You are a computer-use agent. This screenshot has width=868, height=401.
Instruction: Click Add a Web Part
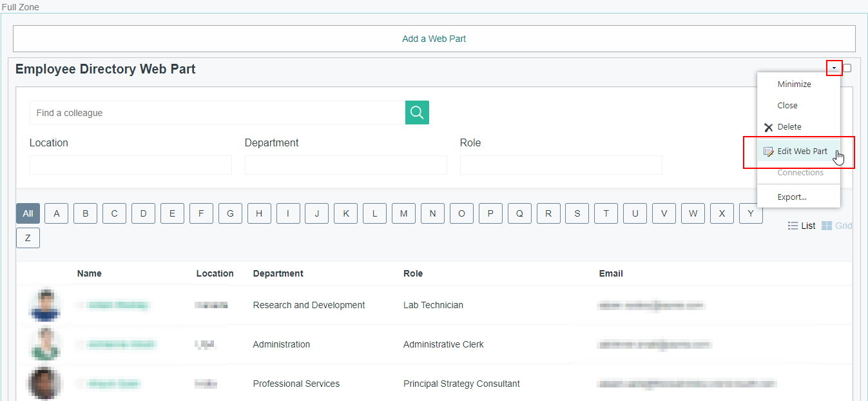(x=434, y=39)
